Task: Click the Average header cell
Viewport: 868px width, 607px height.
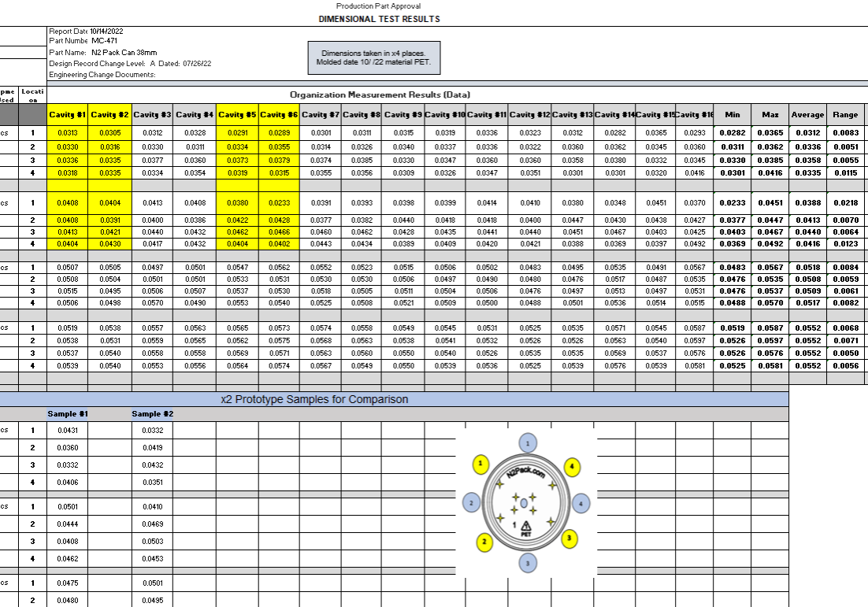Action: [807, 114]
